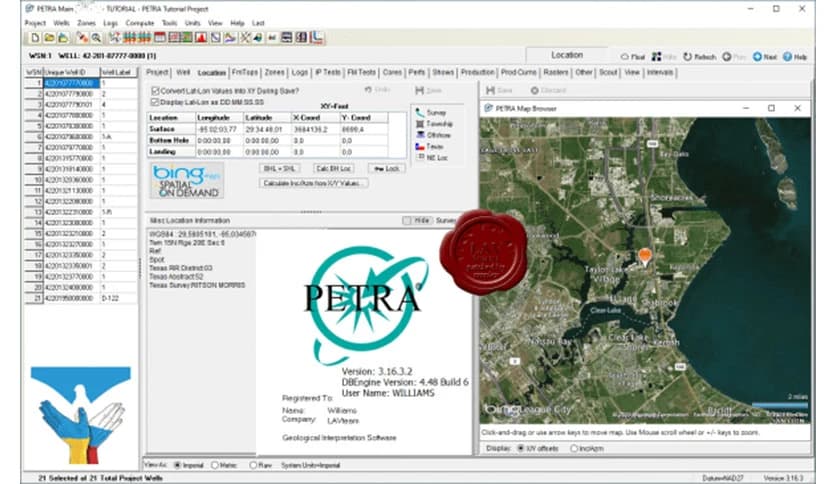Click the Surface longitude cell
Viewport: 836px width, 484px height.
(x=219, y=130)
